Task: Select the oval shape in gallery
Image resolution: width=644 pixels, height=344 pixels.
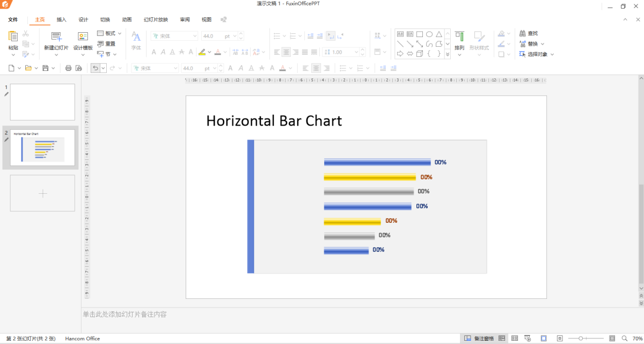Action: [429, 34]
